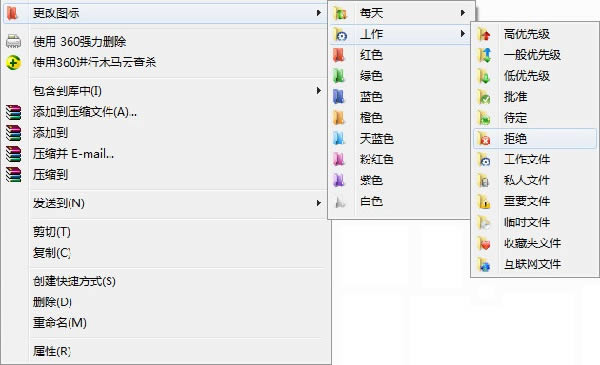Pick the 橙色 orange folder color
Image resolution: width=600 pixels, height=365 pixels.
[399, 117]
